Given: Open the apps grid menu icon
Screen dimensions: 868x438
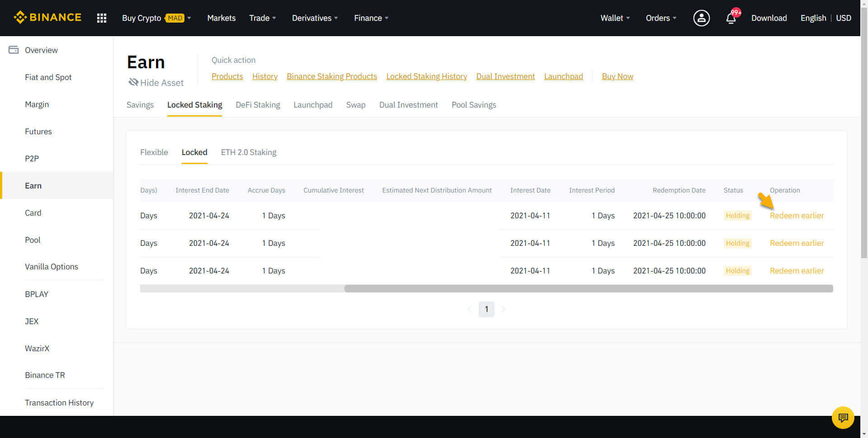Looking at the screenshot, I should coord(102,18).
